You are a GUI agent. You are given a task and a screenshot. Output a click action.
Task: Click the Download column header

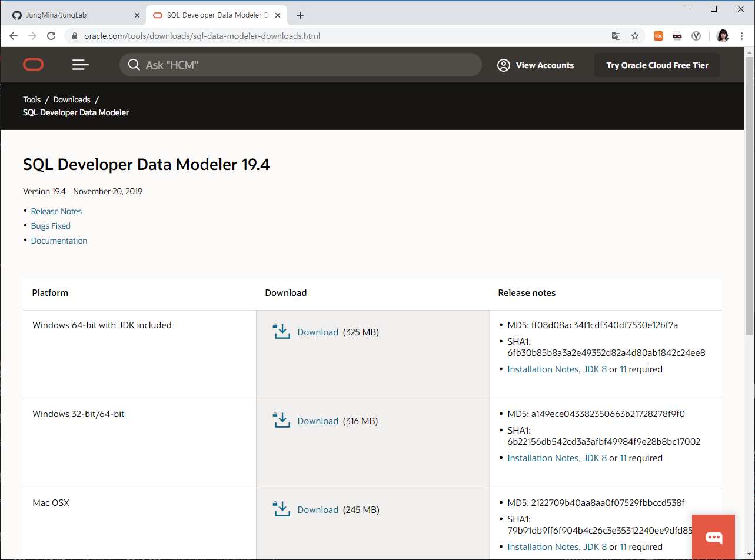click(286, 292)
